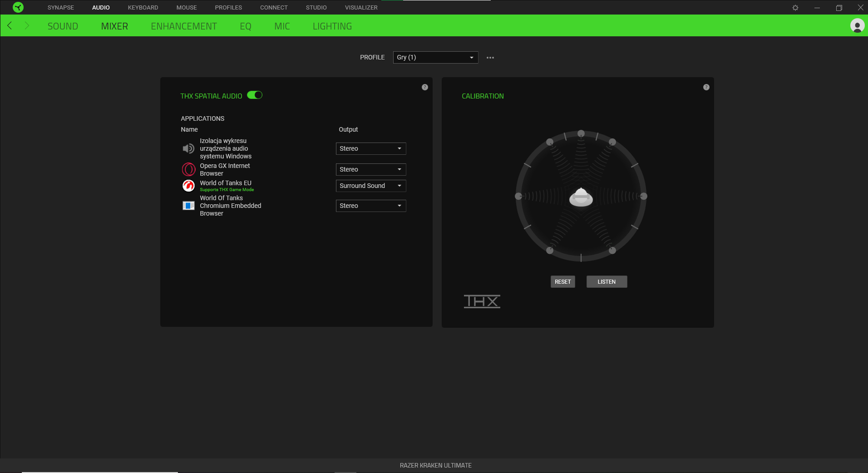Click the Razer Synapse logo icon
The width and height of the screenshot is (868, 473).
point(18,7)
